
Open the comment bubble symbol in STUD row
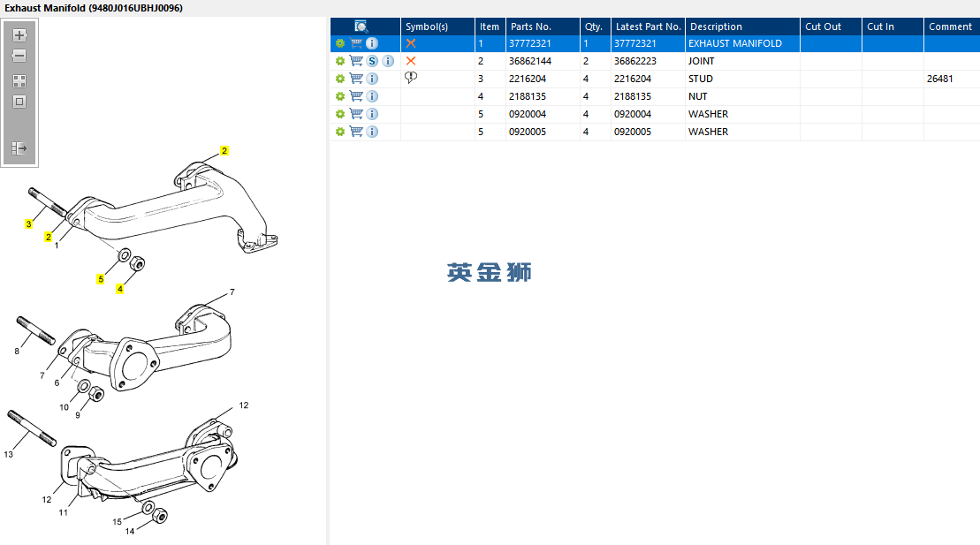click(411, 78)
